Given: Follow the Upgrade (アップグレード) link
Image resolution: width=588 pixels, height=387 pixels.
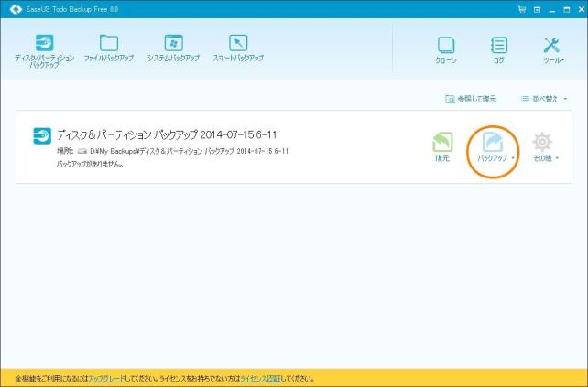Looking at the screenshot, I should [106, 379].
